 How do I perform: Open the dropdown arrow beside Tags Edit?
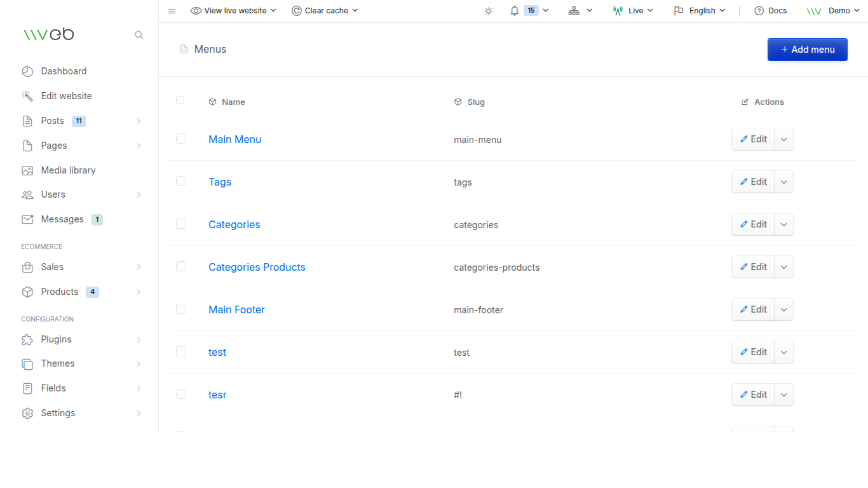[783, 182]
